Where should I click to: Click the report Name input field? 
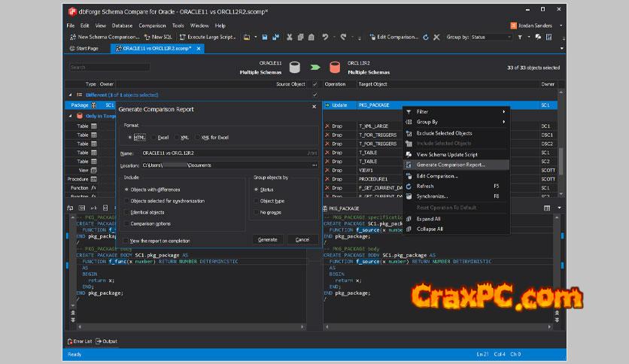(x=226, y=153)
